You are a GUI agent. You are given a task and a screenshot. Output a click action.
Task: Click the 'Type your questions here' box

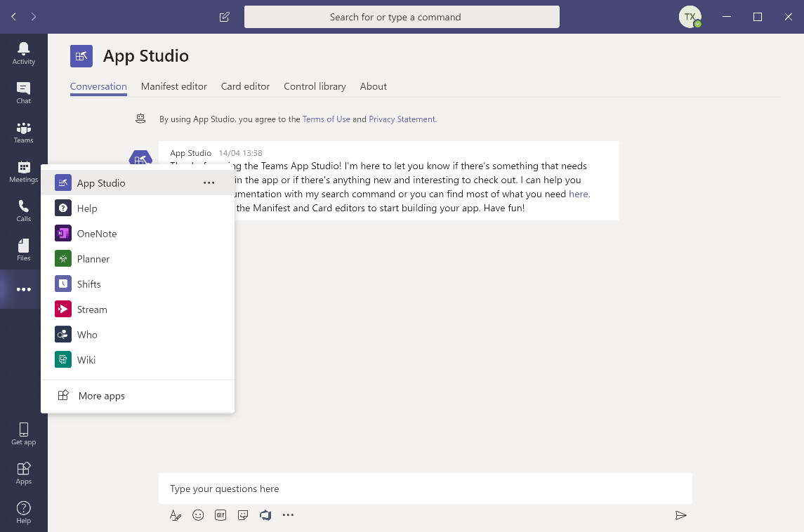coord(426,488)
